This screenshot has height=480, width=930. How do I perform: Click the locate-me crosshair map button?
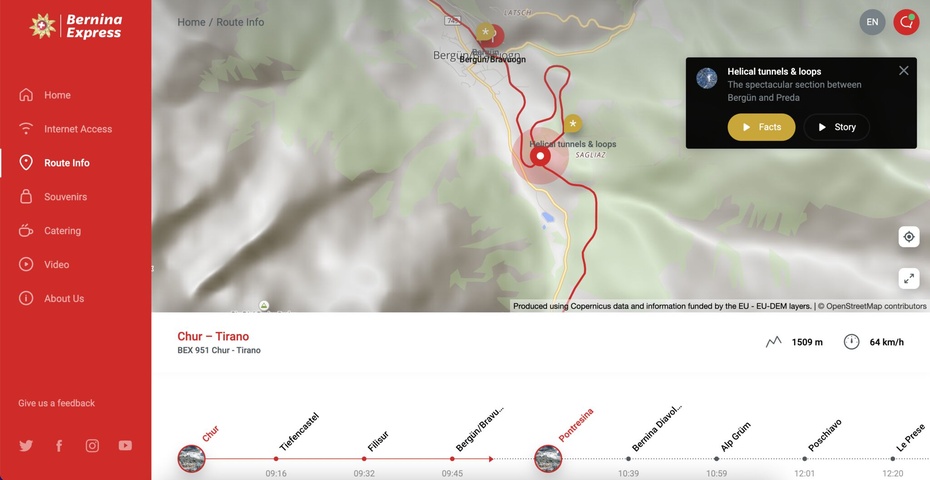coord(909,237)
